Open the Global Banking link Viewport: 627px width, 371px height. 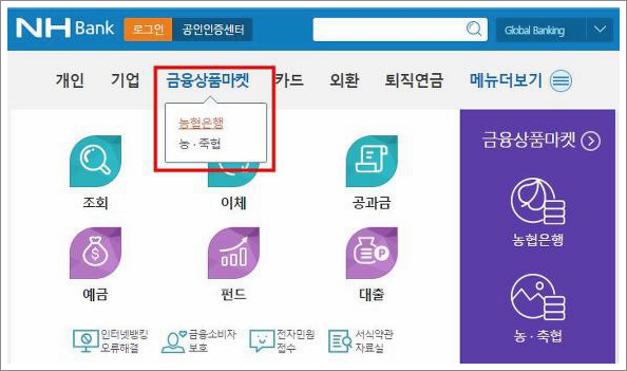coord(535,30)
